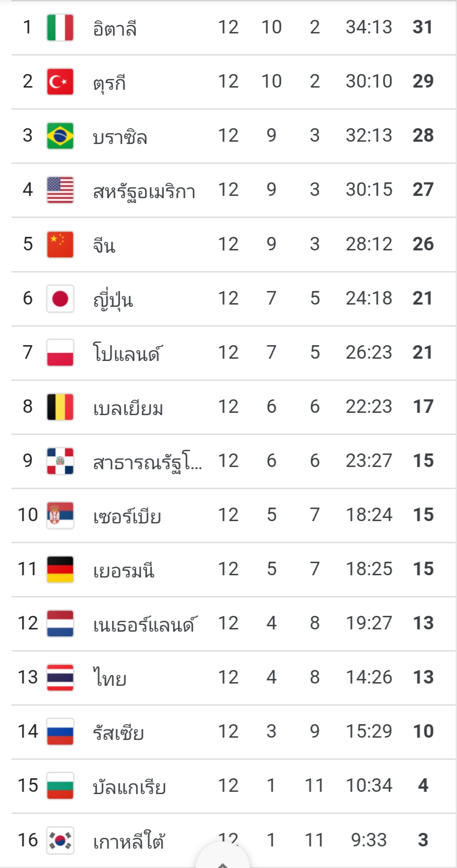Image resolution: width=457 pixels, height=868 pixels.
Task: Click the Italy flag icon
Action: click(60, 28)
